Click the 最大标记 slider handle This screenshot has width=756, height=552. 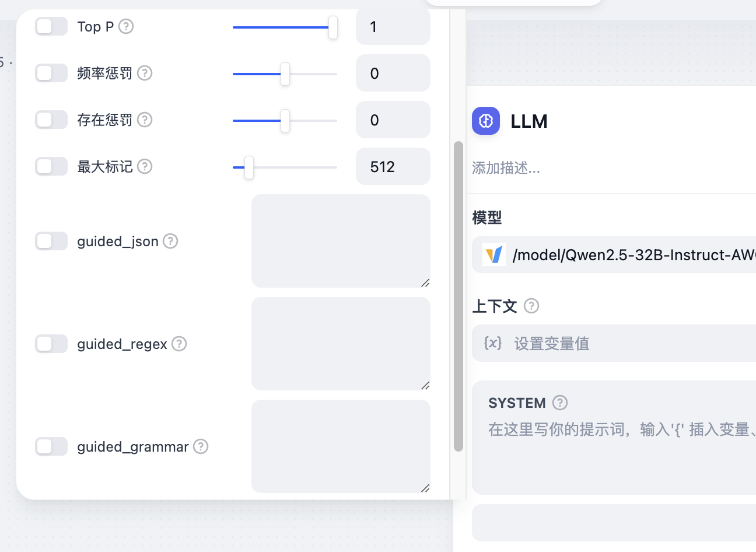click(249, 167)
